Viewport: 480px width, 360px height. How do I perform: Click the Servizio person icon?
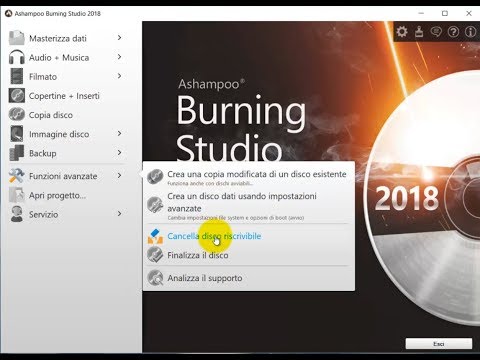pyautogui.click(x=16, y=214)
